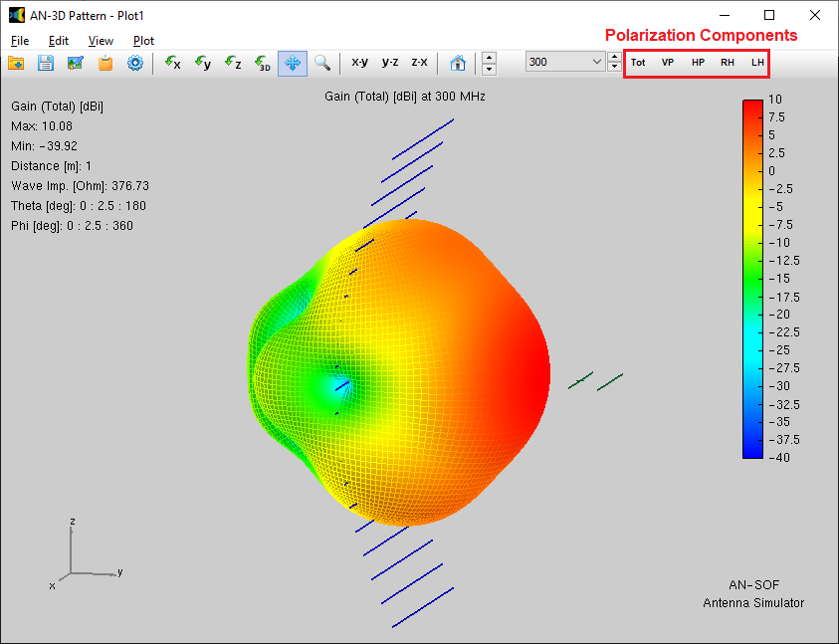Expand the 300 frequency dropdown
The image size is (839, 644).
coord(597,62)
